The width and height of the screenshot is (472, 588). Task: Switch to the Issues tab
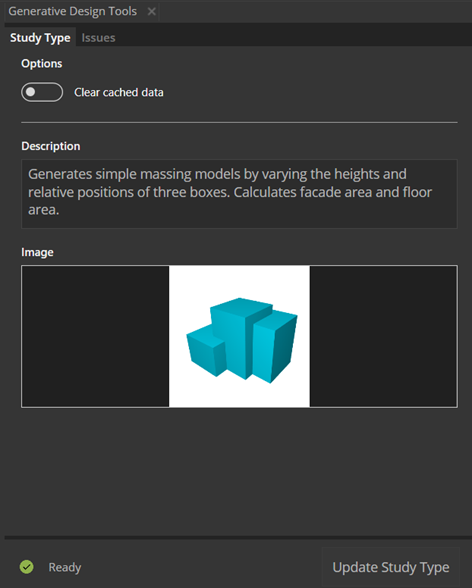(98, 38)
